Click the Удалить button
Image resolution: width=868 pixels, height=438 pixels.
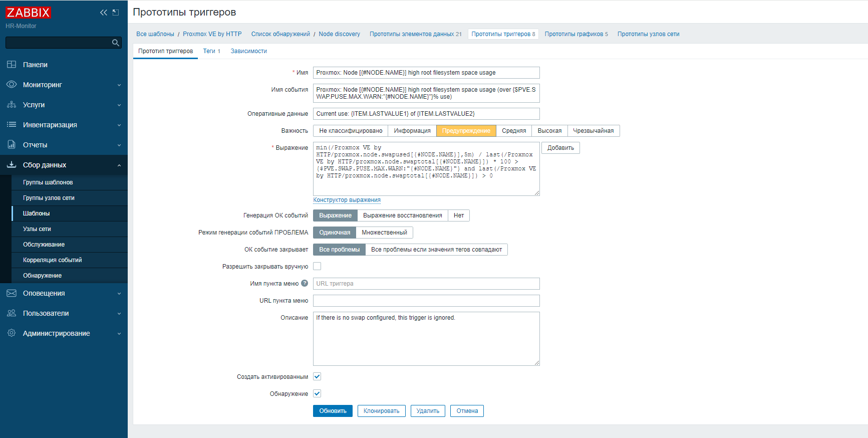(x=428, y=411)
